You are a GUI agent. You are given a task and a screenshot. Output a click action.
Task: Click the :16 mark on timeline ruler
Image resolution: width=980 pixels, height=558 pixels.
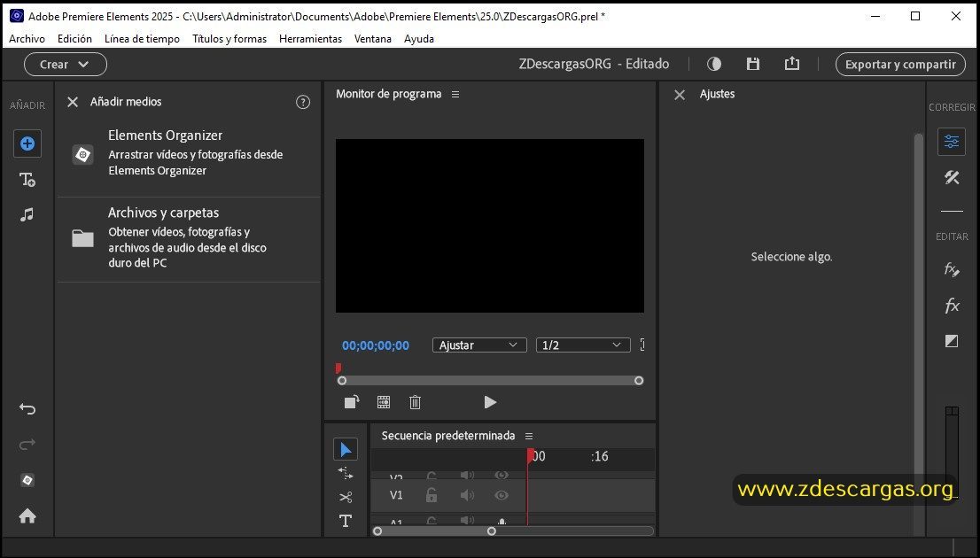pyautogui.click(x=599, y=456)
